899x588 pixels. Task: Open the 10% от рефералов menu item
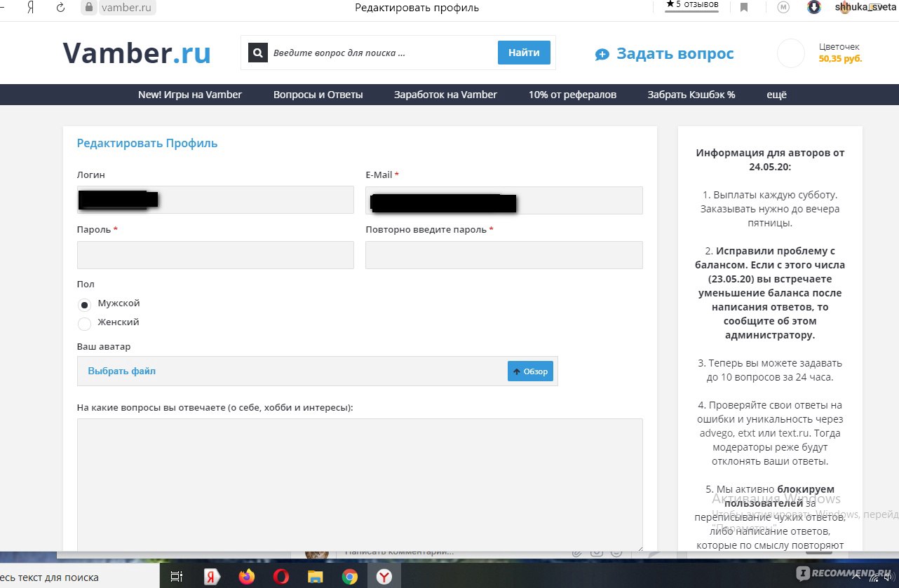pos(572,95)
